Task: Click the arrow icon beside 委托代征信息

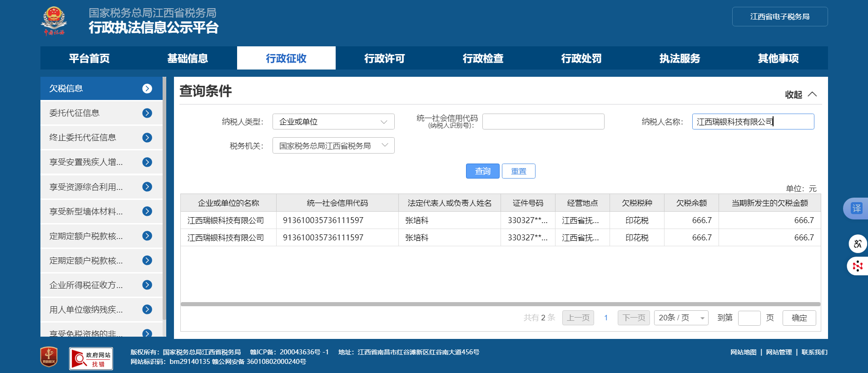Action: [147, 113]
